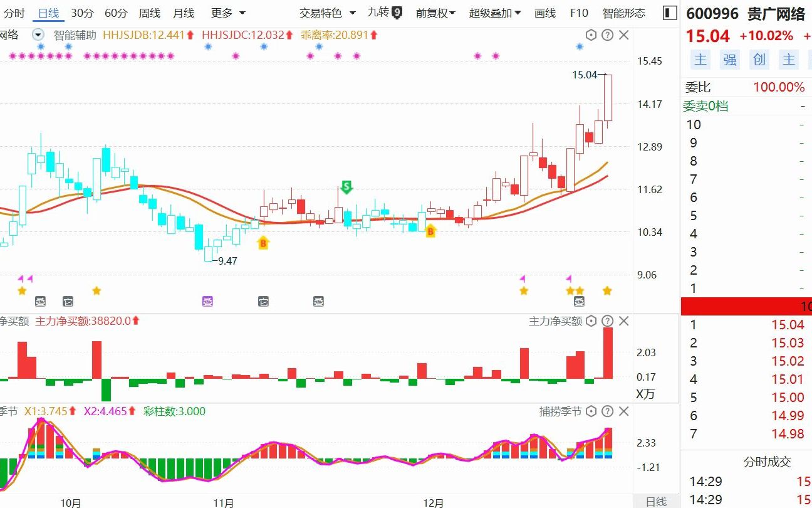Close the main chart indicator with X
The image size is (812, 508).
click(623, 35)
